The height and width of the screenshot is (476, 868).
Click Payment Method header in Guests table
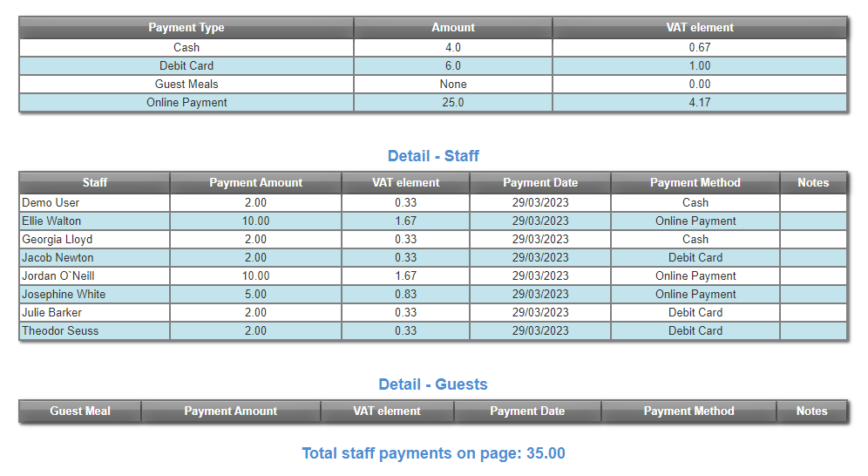coord(689,411)
